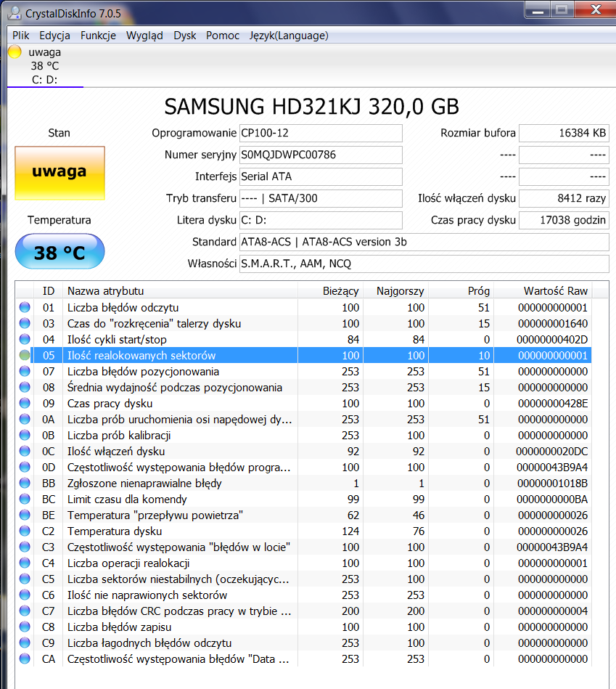Viewport: 616px width, 689px height.
Task: Open the Funkcje menu
Action: tap(98, 36)
